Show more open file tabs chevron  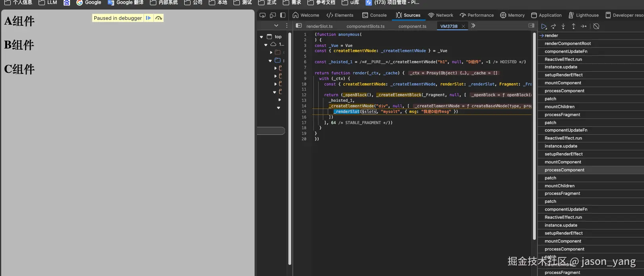473,25
